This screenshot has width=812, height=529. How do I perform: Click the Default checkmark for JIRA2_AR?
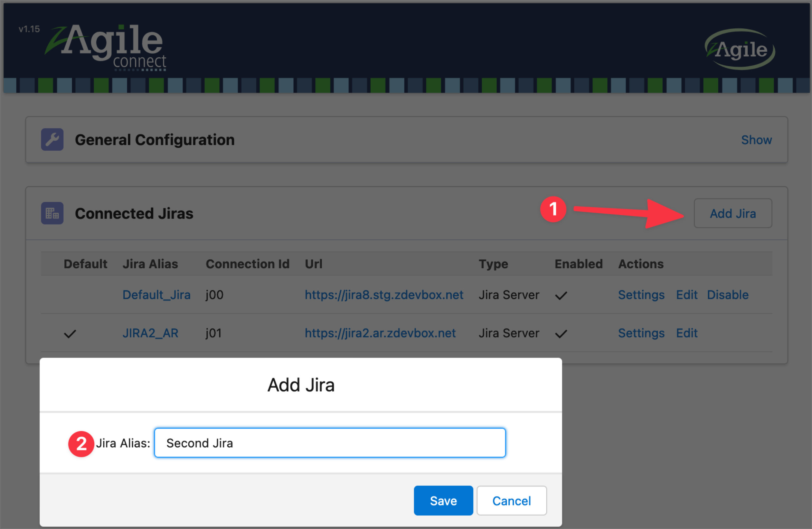coord(70,333)
